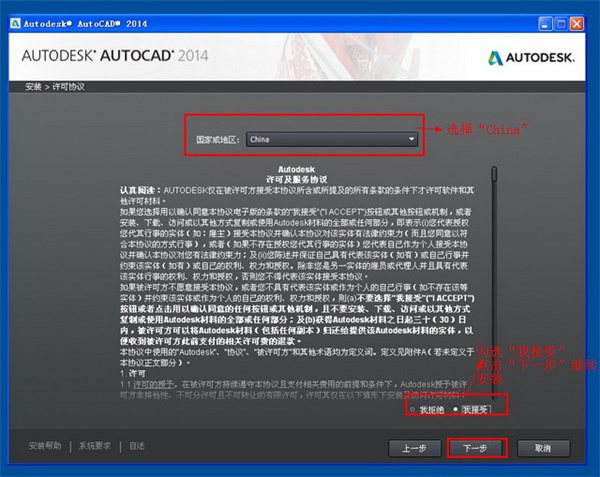Select the 我拒绝 radio button
Viewport: 600px width, 477px height.
412,409
